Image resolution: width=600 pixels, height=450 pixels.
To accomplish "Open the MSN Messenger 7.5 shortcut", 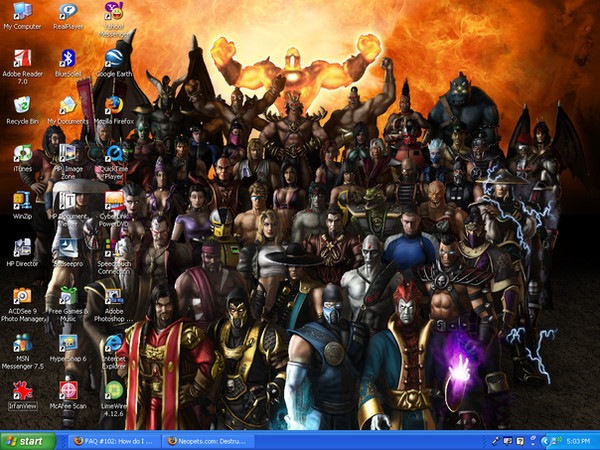I will tap(22, 351).
